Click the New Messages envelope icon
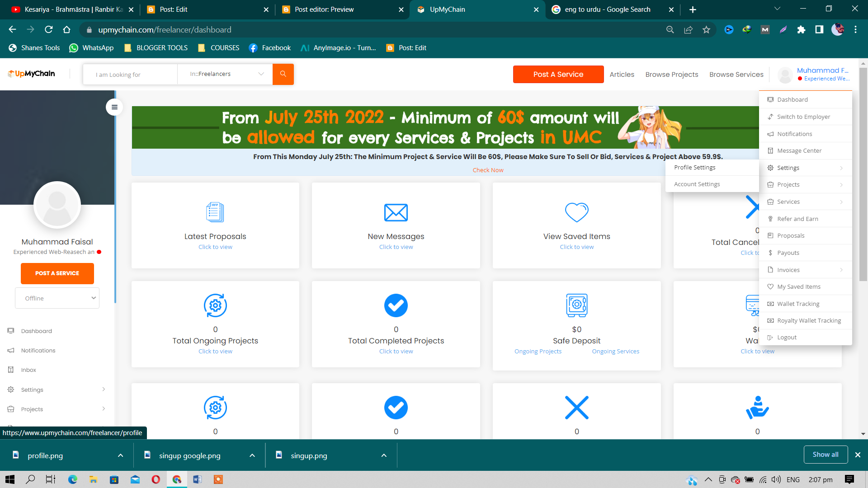 [396, 212]
